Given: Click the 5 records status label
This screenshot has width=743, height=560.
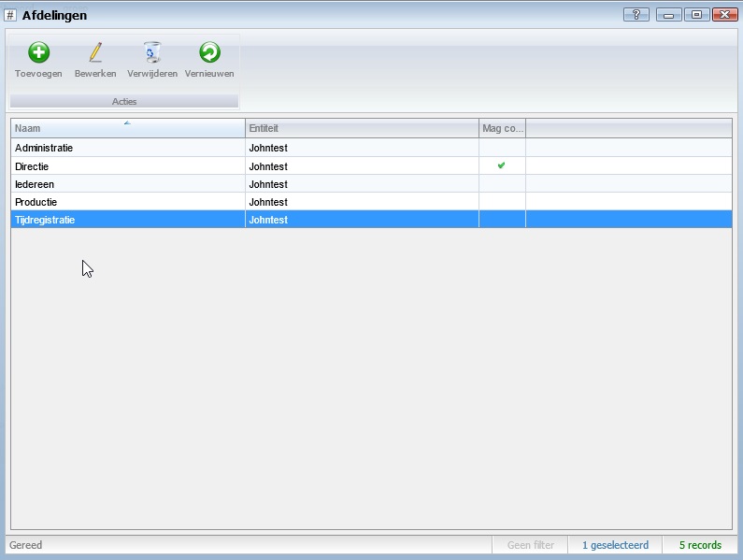Looking at the screenshot, I should pyautogui.click(x=700, y=545).
